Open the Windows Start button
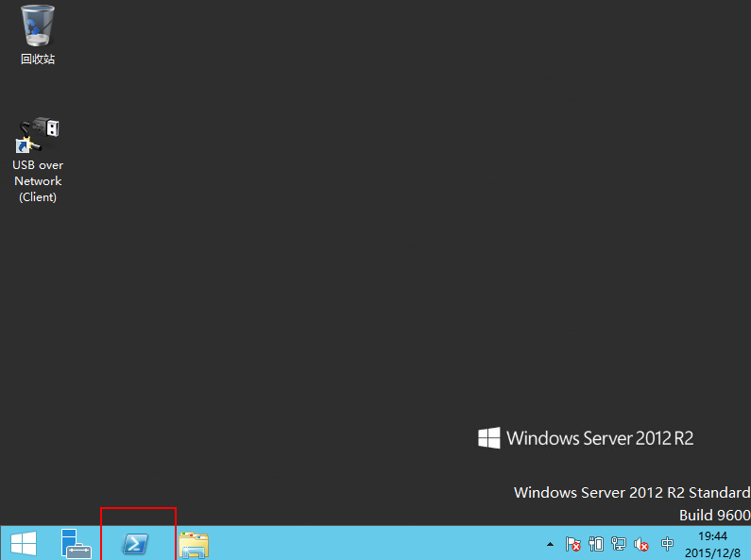Screen dimensions: 751x560 (24, 544)
